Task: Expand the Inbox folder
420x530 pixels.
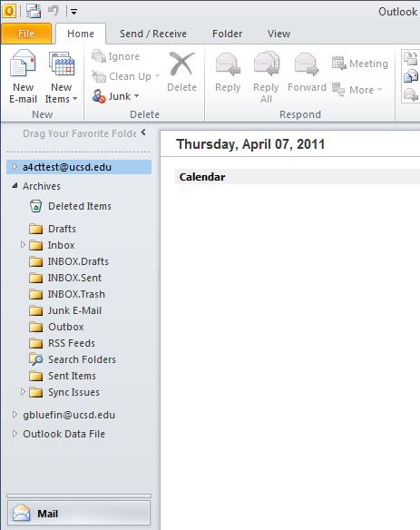Action: [23, 244]
